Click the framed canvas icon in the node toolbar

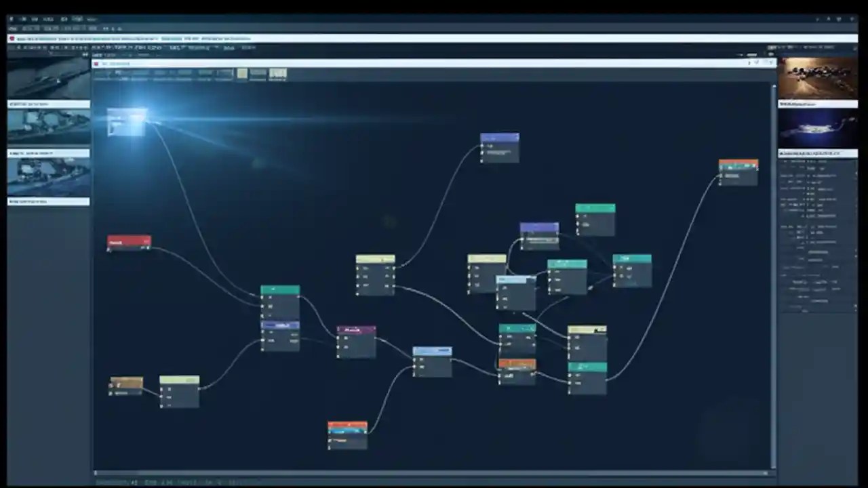[x=278, y=73]
